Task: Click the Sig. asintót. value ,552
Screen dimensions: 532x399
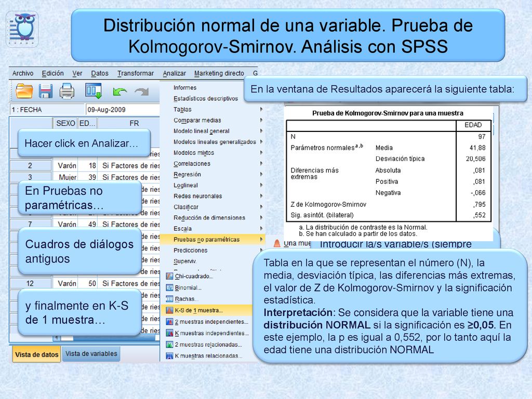Action: click(x=480, y=215)
